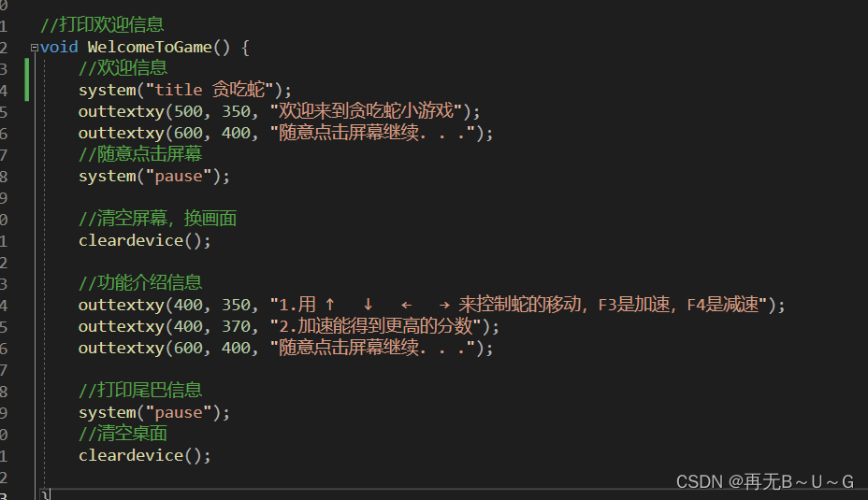Screen dimensions: 868x500
Task: Click the comment //打印欢迎信息
Action: coord(102,24)
